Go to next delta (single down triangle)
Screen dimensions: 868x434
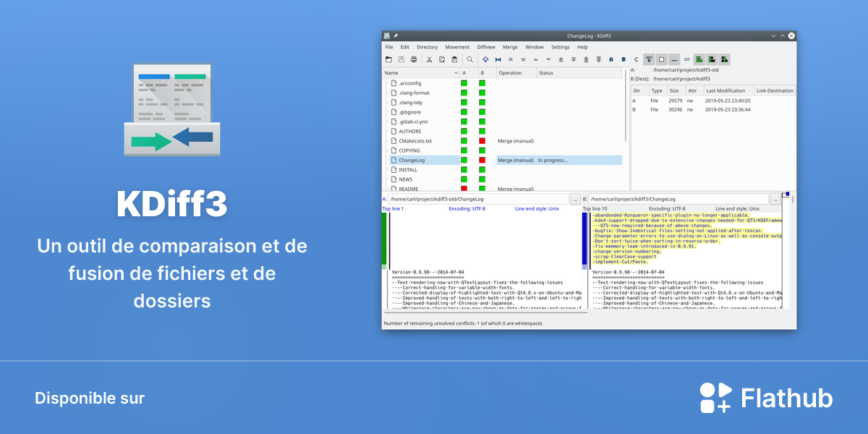pos(548,59)
